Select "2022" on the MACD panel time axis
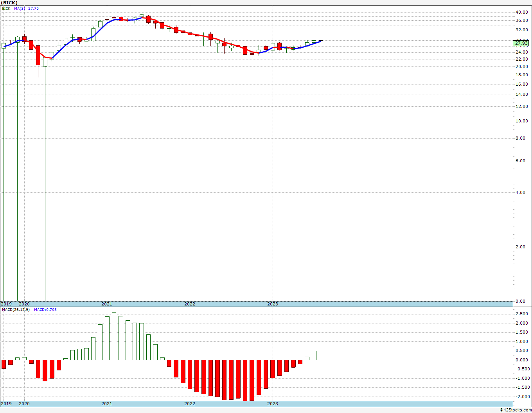The width and height of the screenshot is (532, 413). 190,404
